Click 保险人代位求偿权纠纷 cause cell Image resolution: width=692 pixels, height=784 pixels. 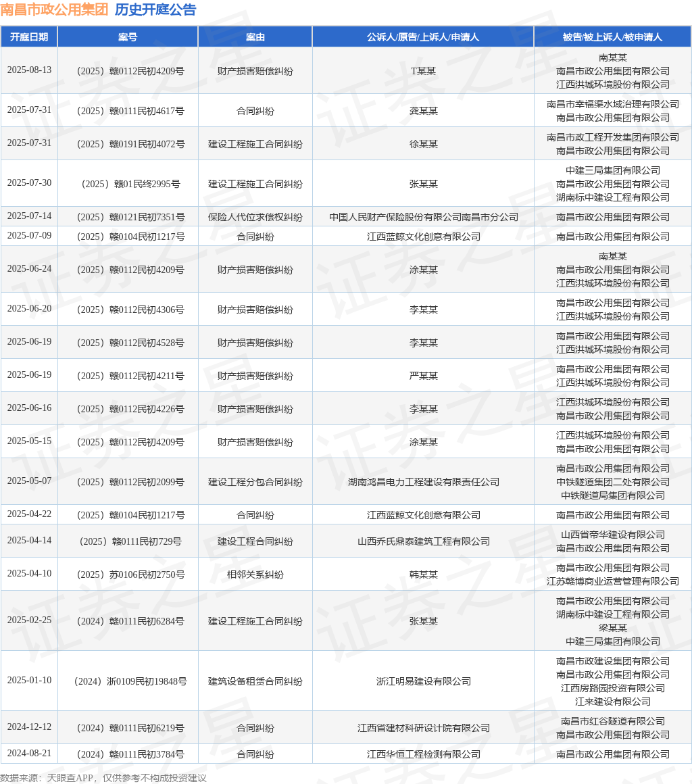click(x=255, y=217)
